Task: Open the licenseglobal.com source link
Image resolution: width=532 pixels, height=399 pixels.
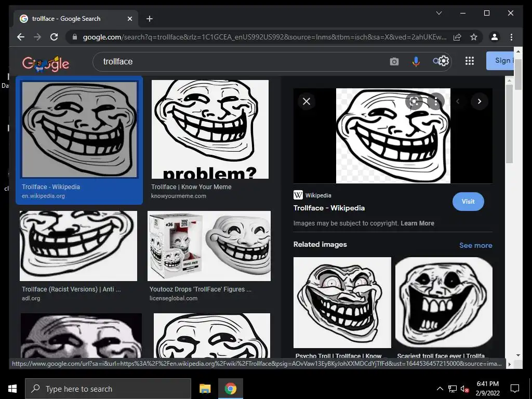Action: [174, 299]
